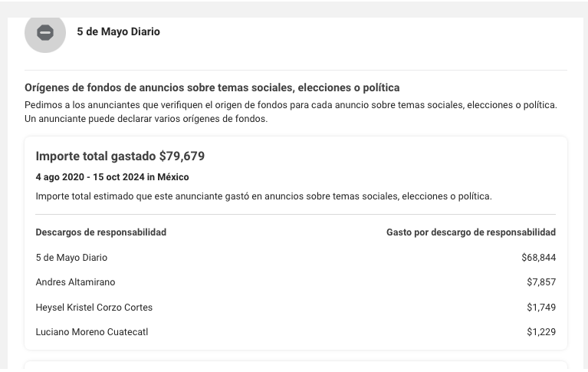Click the paragraph about verifying funding origins
Viewport: 588px width, 372px height.
point(291,112)
